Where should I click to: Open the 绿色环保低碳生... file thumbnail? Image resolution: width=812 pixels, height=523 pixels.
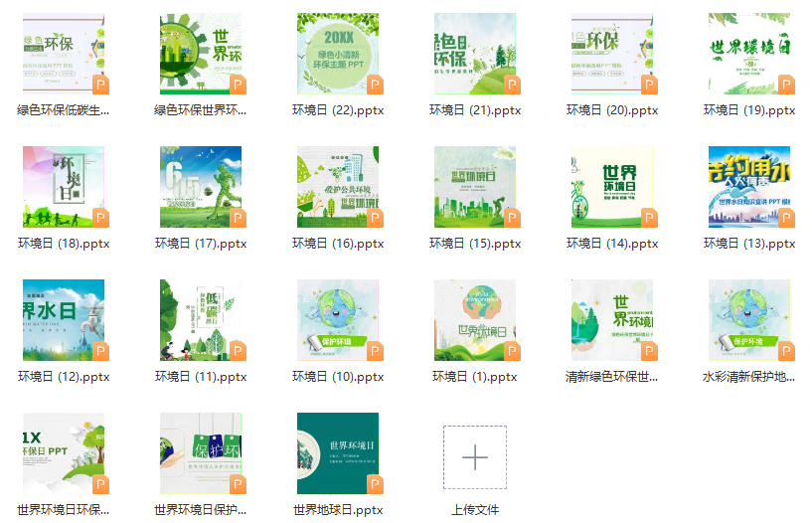click(64, 54)
